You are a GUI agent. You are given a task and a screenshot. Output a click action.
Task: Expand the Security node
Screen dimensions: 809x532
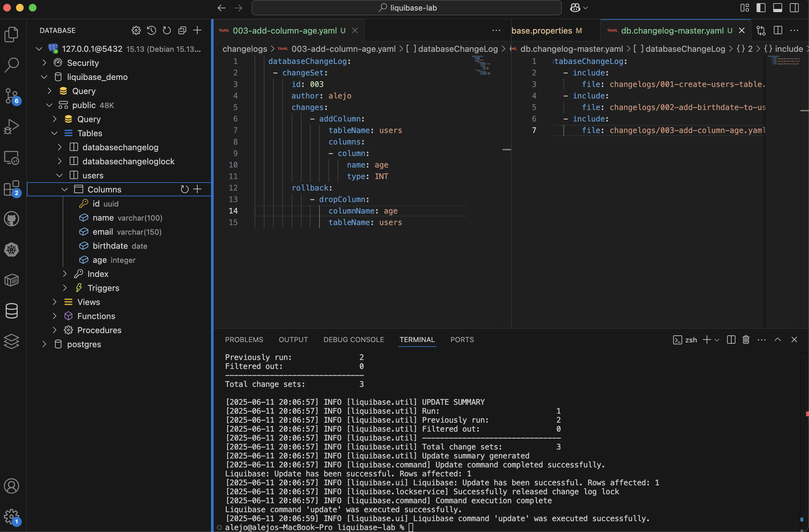44,63
